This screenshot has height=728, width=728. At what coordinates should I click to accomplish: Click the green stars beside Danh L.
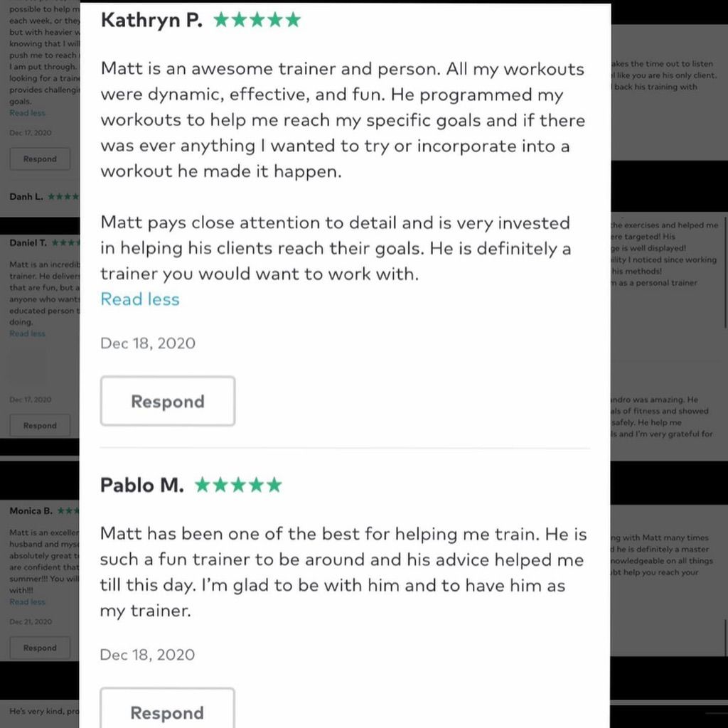64,196
